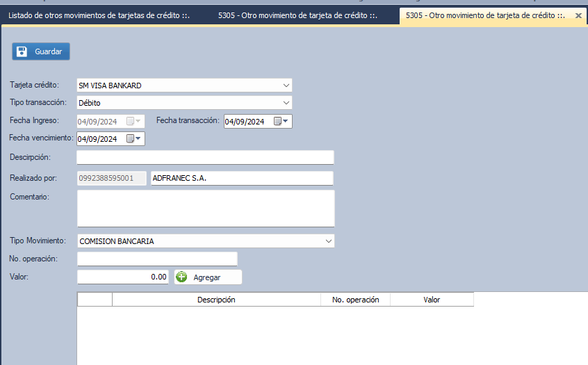The height and width of the screenshot is (365, 588).
Task: Open calendar picker for Fecha transacción
Action: (281, 122)
